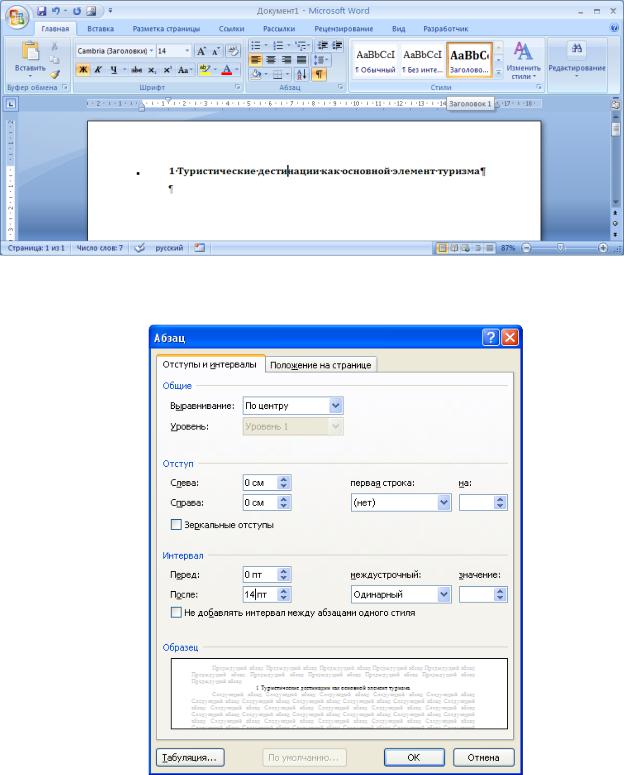
Task: Select the Format Painter brush
Action: [x=54, y=74]
